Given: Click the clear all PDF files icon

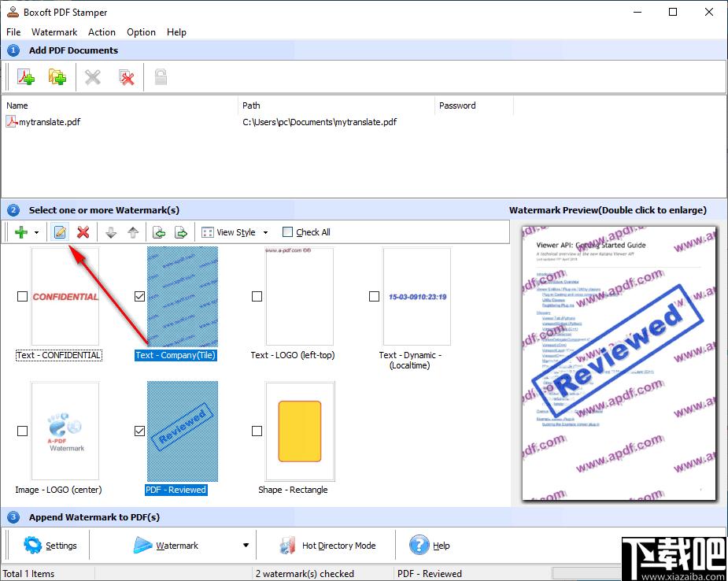Looking at the screenshot, I should coord(126,76).
